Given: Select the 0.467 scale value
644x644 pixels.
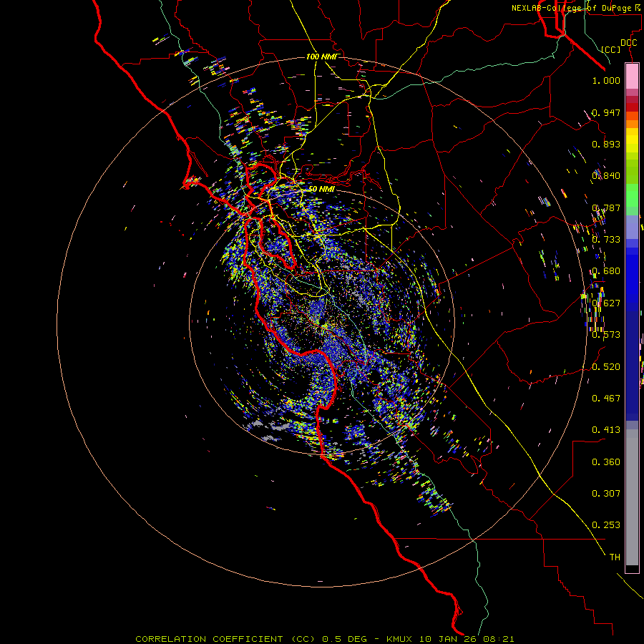Looking at the screenshot, I should [x=606, y=399].
